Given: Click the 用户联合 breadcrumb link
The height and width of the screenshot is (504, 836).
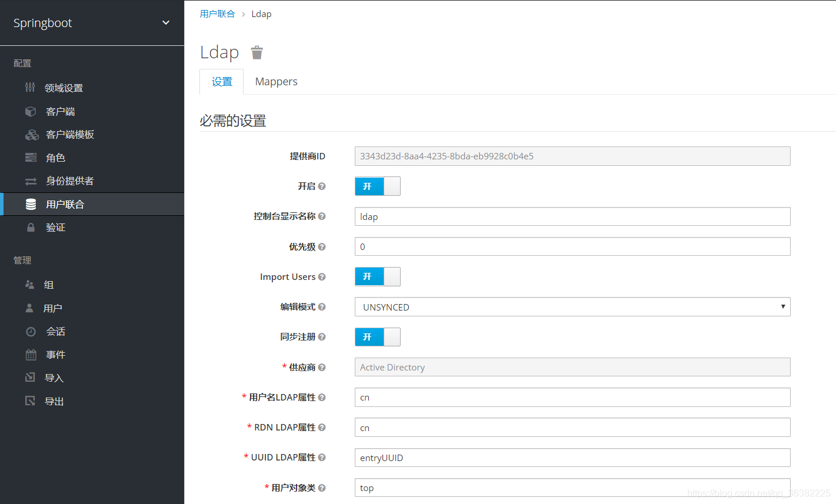Looking at the screenshot, I should pos(217,14).
